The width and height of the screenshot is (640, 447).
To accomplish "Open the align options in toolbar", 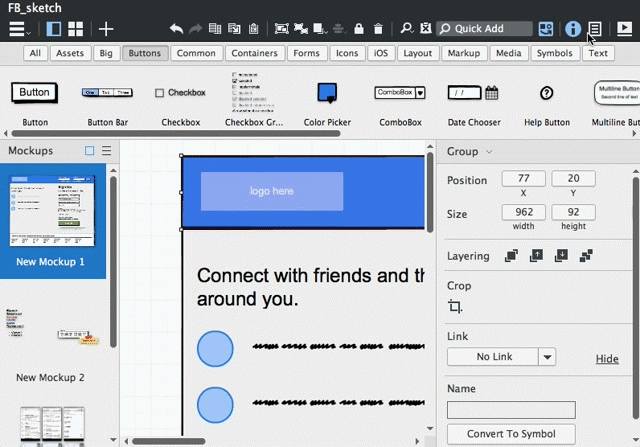I will point(339,29).
